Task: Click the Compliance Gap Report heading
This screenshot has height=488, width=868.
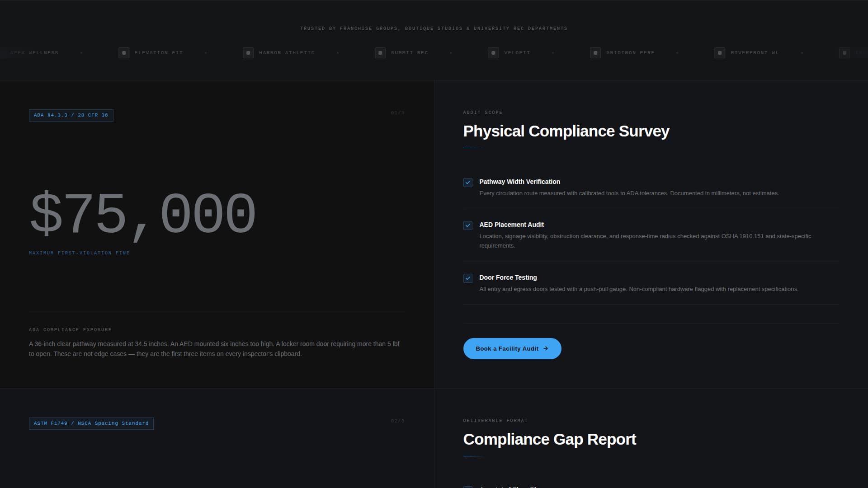Action: click(x=550, y=439)
